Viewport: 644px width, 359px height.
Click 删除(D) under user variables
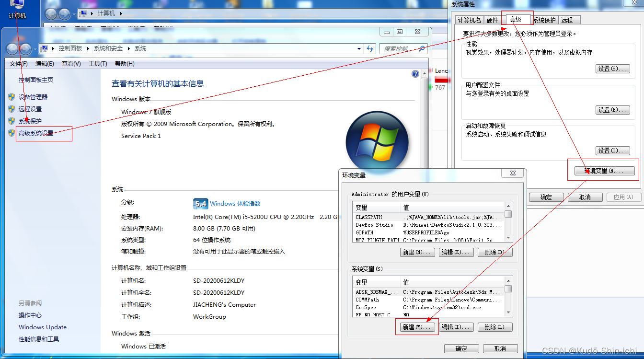[495, 252]
